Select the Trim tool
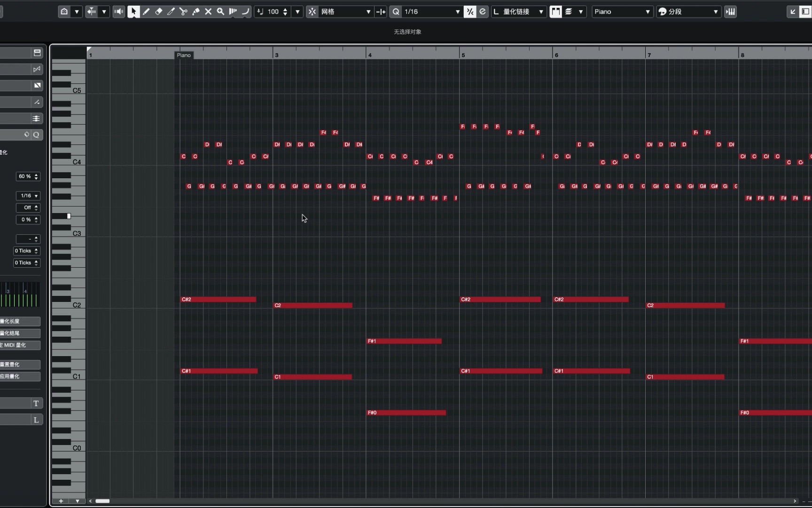 (x=171, y=12)
